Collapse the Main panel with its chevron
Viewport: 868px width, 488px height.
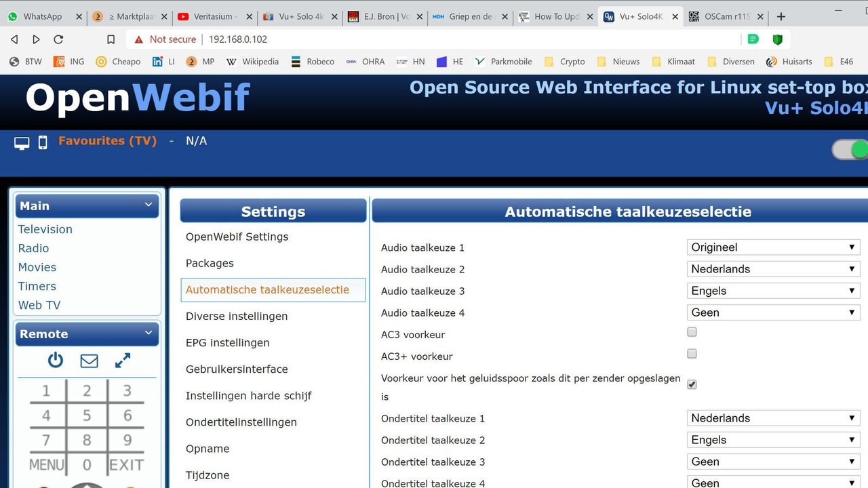(149, 205)
